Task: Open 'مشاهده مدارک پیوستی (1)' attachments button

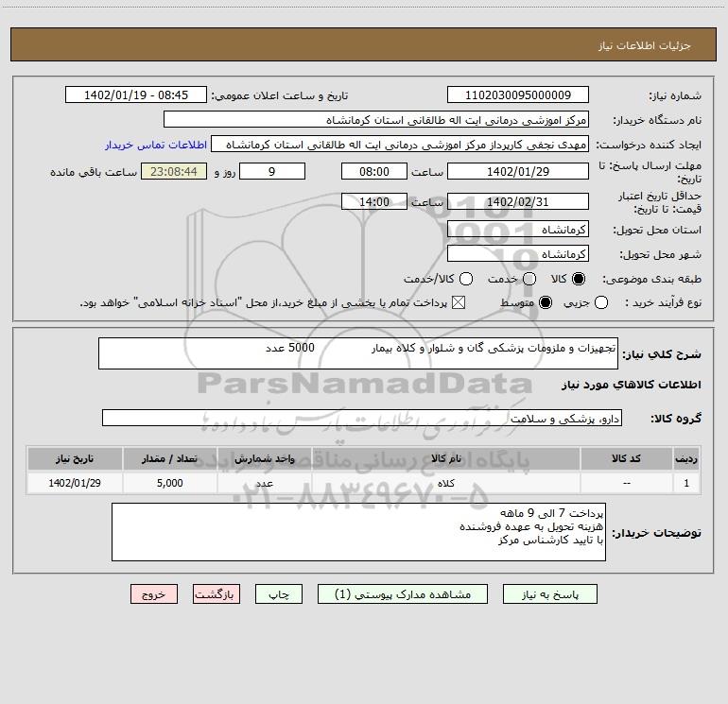Action: 403,594
